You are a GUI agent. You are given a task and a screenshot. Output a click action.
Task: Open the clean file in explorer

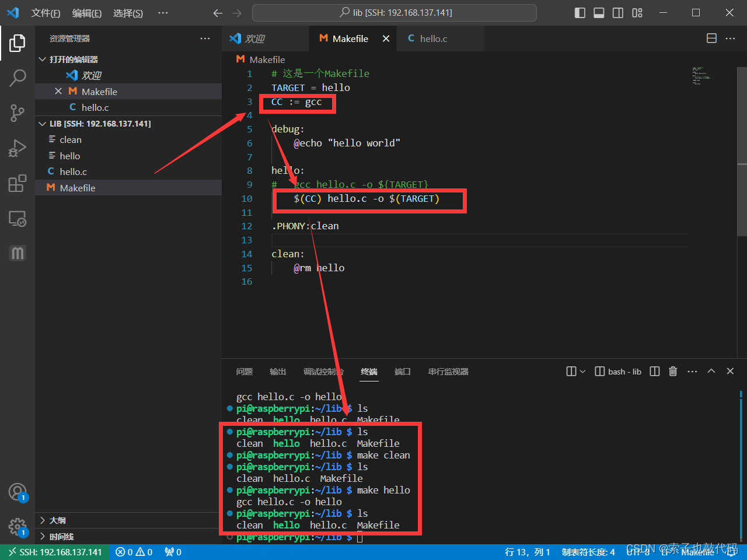pos(128,140)
